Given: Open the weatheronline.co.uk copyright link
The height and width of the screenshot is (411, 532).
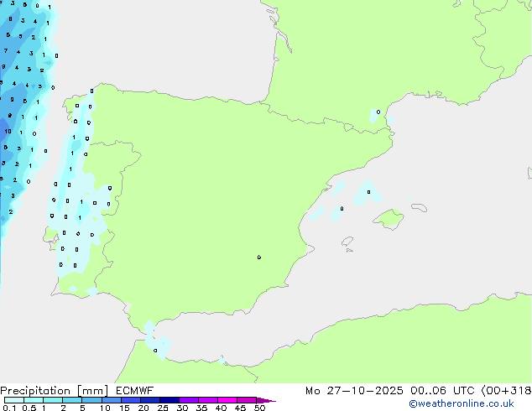Looking at the screenshot, I should click(461, 403).
